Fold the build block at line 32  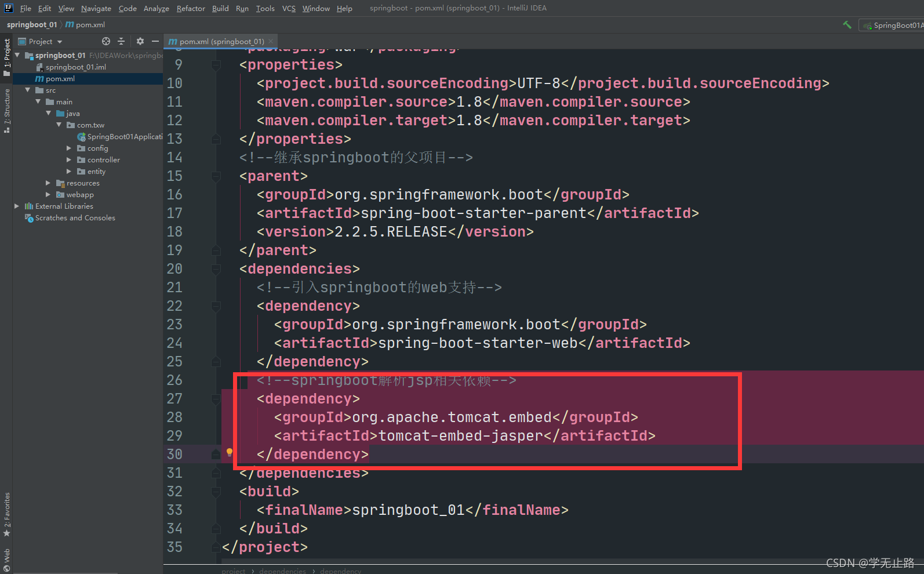click(x=216, y=492)
